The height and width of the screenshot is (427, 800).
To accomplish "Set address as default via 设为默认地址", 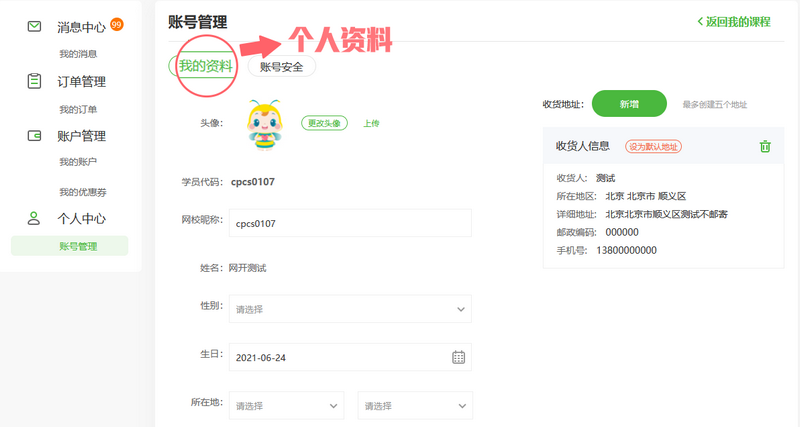I will [x=653, y=146].
